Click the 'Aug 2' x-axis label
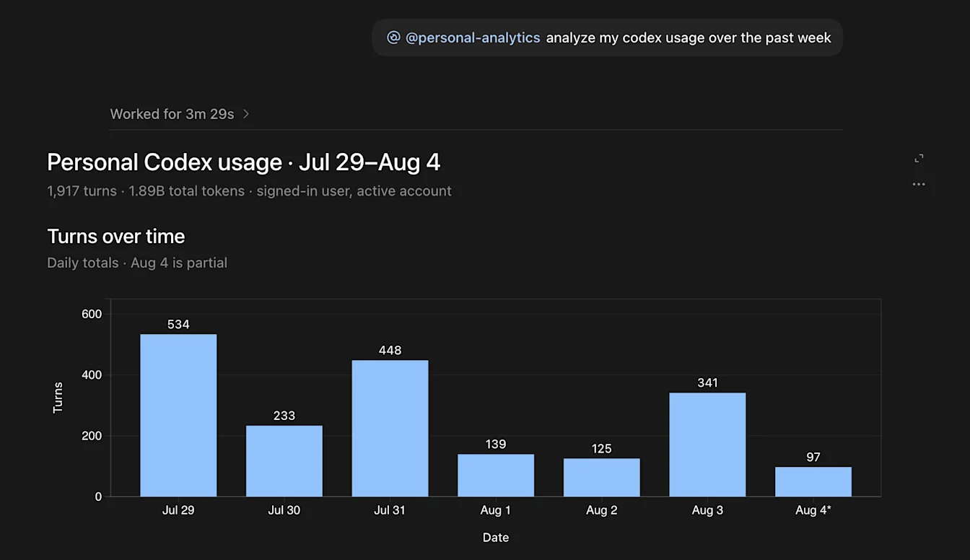The height and width of the screenshot is (560, 970). coord(602,510)
